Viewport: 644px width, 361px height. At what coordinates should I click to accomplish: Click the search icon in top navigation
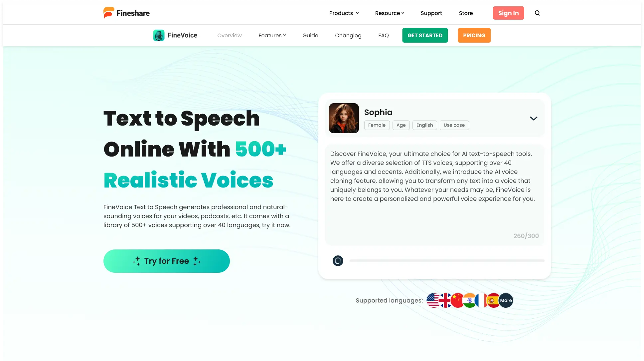[x=537, y=13]
